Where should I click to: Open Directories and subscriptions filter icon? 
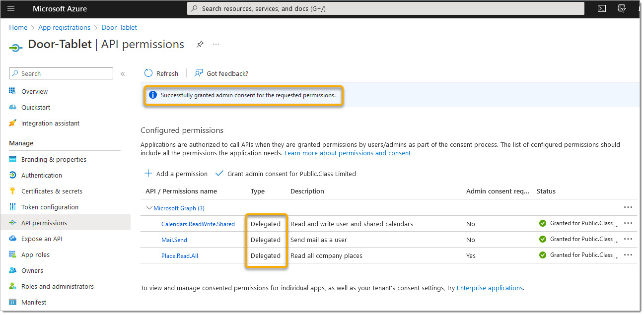point(621,8)
